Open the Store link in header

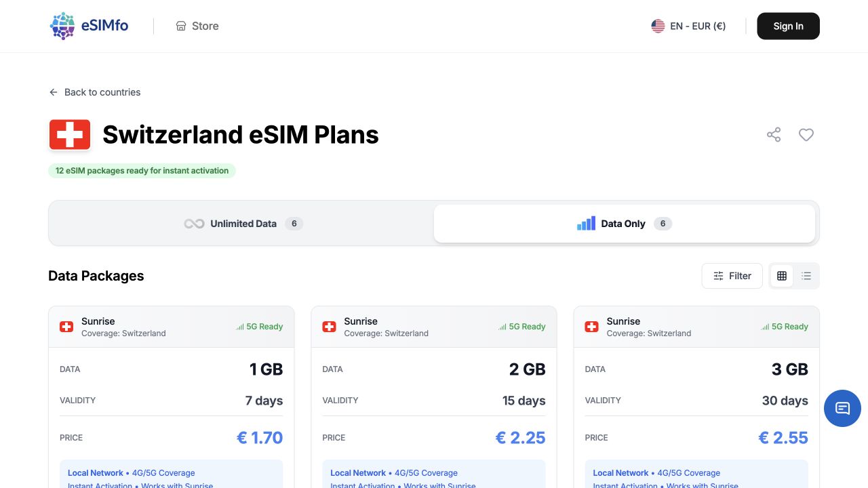tap(197, 26)
